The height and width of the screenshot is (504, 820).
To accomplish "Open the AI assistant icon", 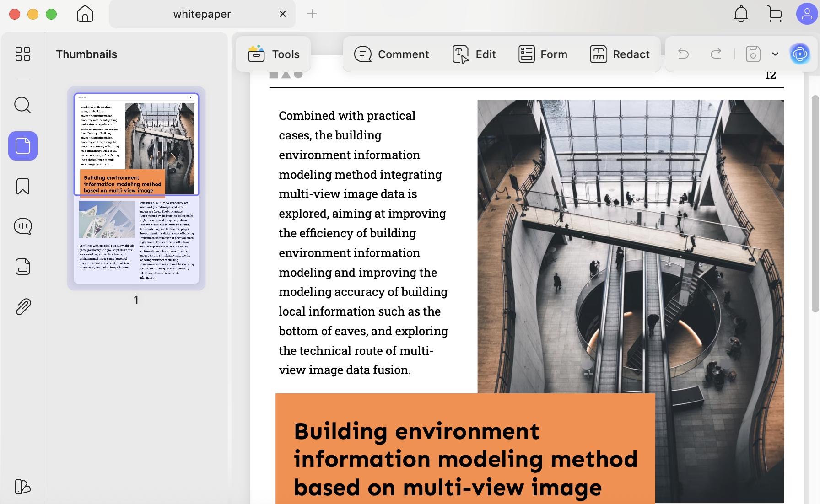I will [800, 54].
